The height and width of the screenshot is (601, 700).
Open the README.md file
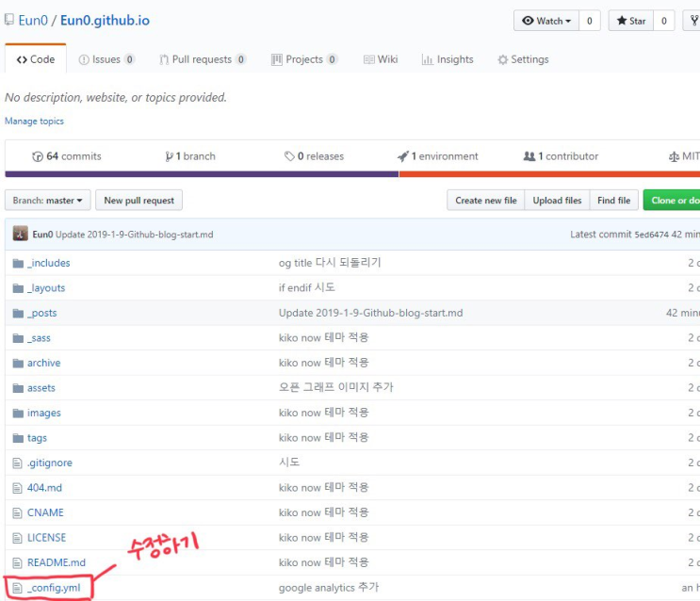coord(57,562)
